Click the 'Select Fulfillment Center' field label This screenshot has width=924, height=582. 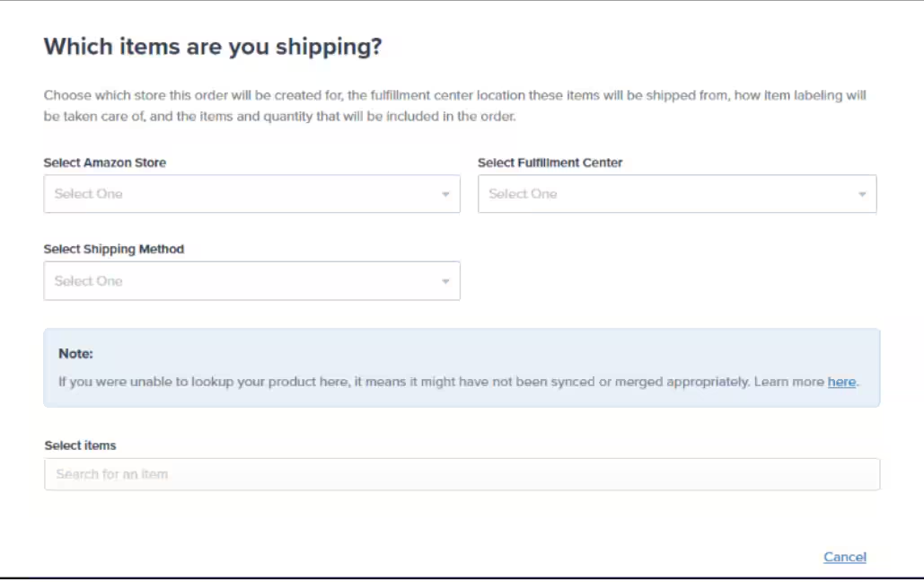click(x=550, y=163)
